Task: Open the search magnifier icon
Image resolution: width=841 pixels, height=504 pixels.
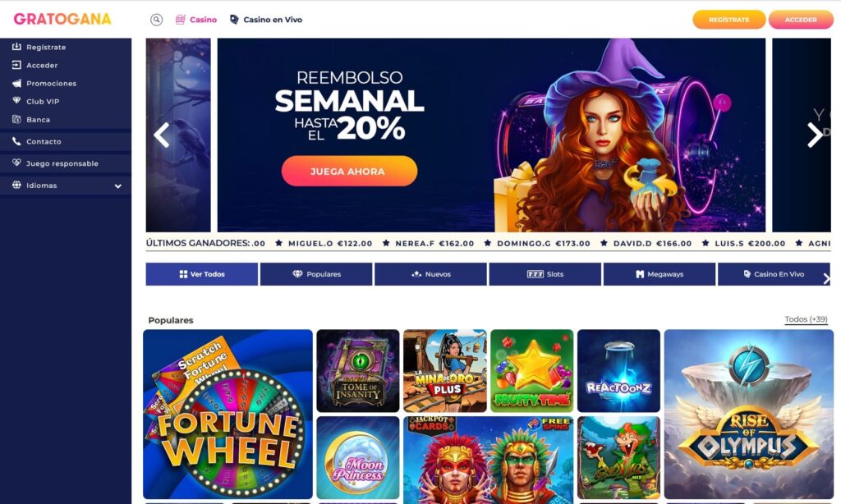Action: coord(156,20)
